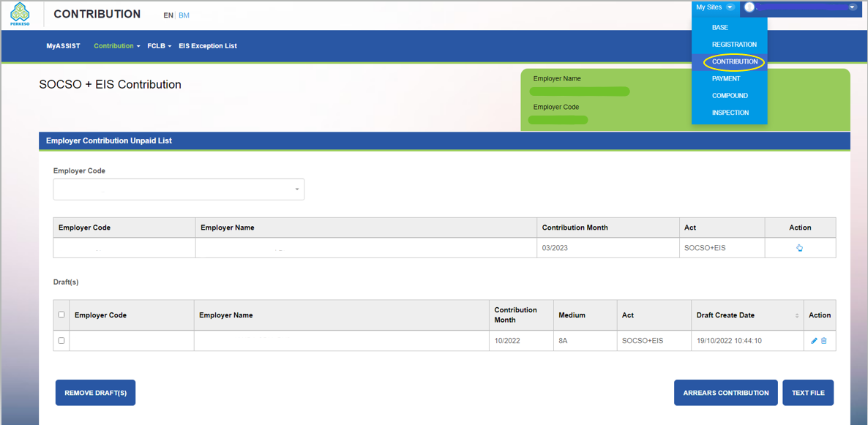Tick the 10/2022 draft row checkbox

pos(61,340)
